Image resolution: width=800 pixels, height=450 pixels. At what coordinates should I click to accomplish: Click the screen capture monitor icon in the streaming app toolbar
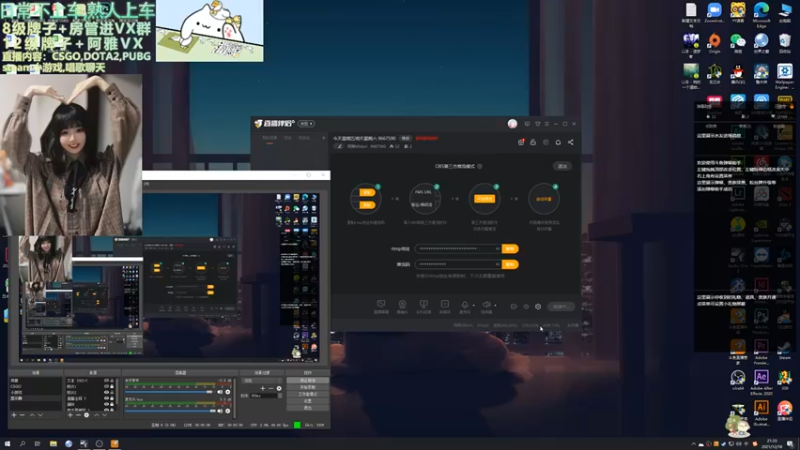(381, 304)
